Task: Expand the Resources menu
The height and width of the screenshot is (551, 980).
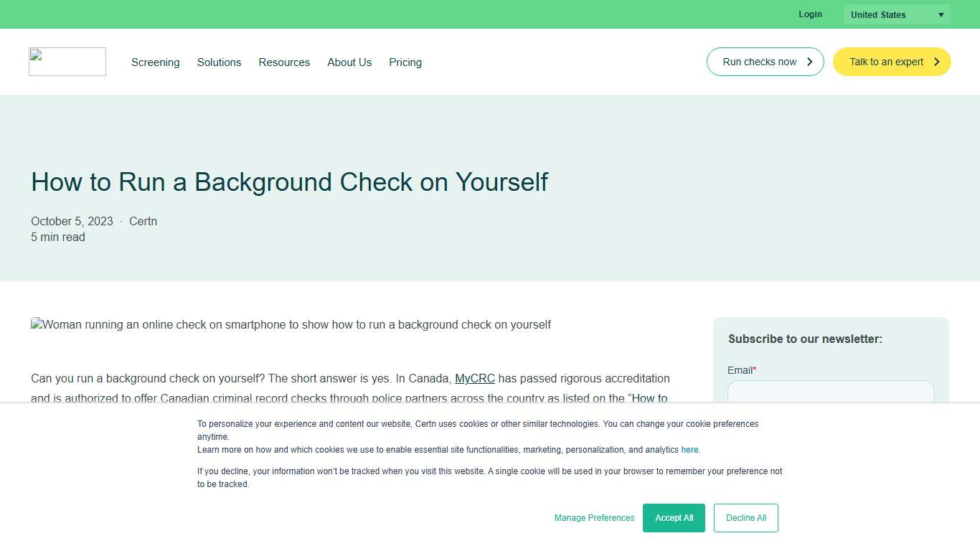Action: pyautogui.click(x=284, y=62)
